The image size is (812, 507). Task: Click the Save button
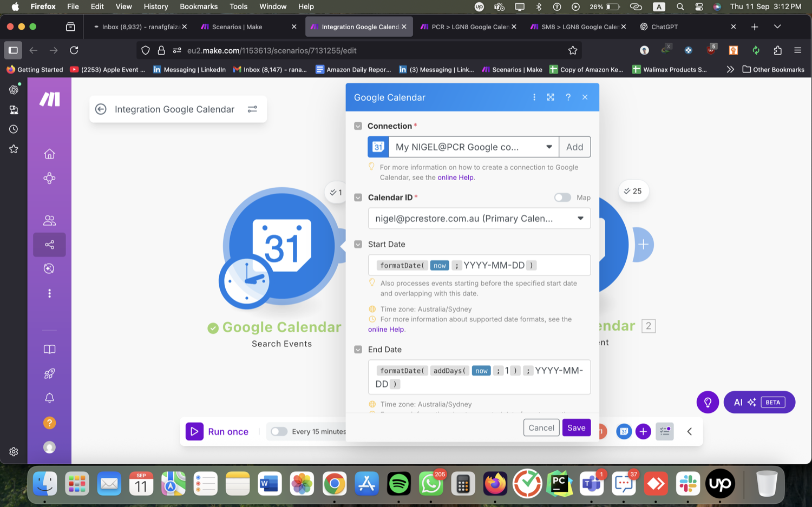click(x=576, y=428)
